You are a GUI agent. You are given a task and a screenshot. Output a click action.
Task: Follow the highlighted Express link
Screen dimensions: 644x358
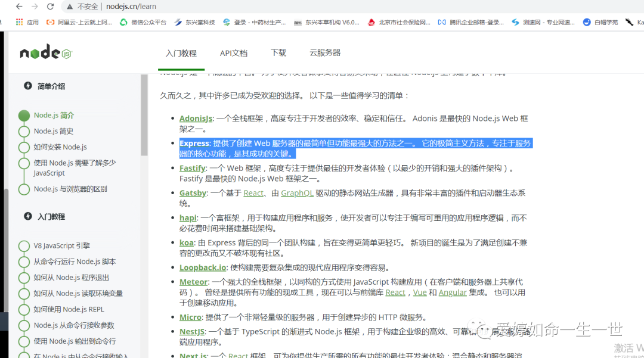point(194,143)
